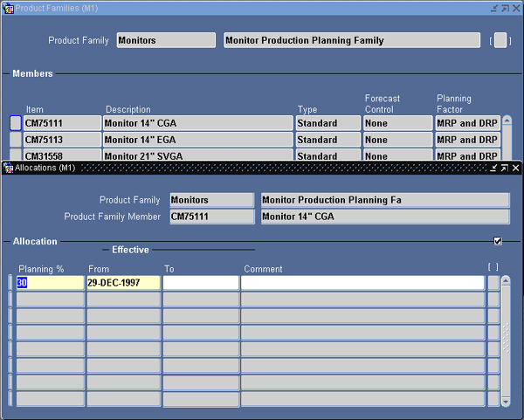The width and height of the screenshot is (524, 420).
Task: Click Type cell Standard for CM75113
Action: 328,140
